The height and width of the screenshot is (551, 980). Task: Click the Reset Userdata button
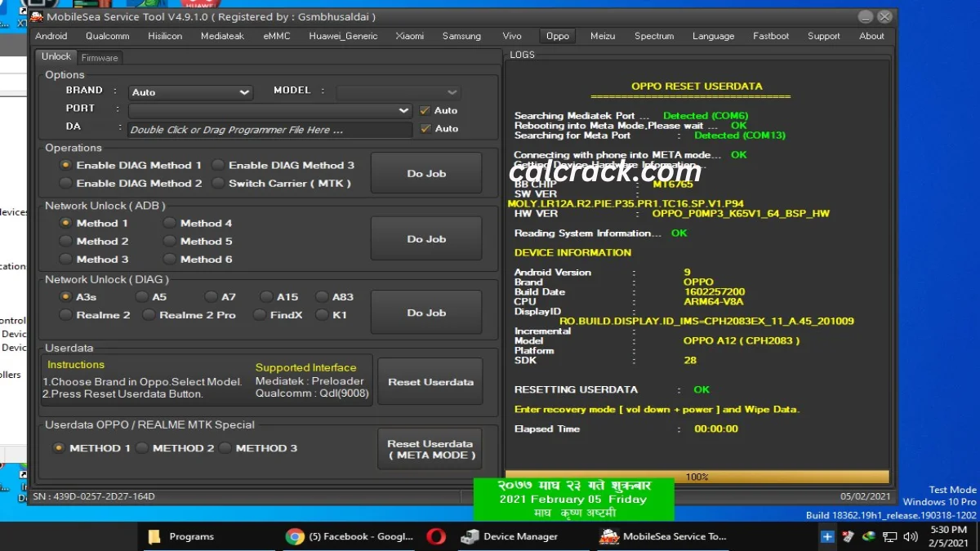430,382
